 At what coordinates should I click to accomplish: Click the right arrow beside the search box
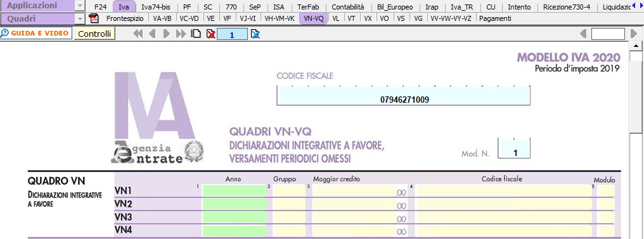633,34
